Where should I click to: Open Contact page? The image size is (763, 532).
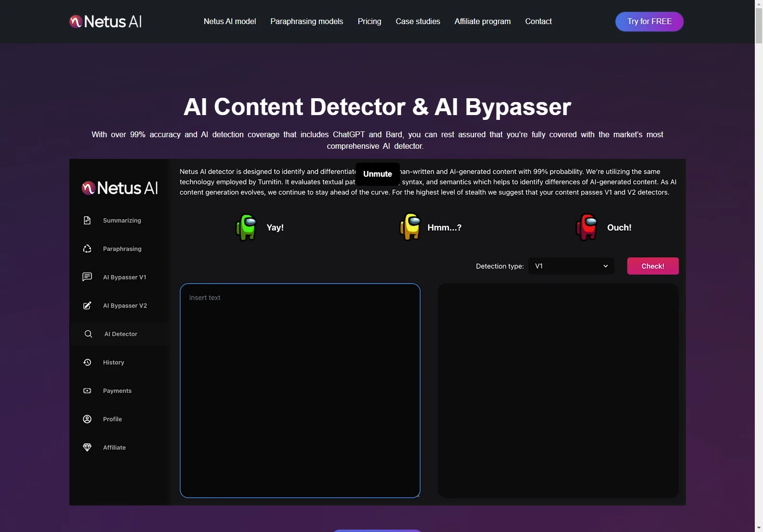(x=539, y=22)
